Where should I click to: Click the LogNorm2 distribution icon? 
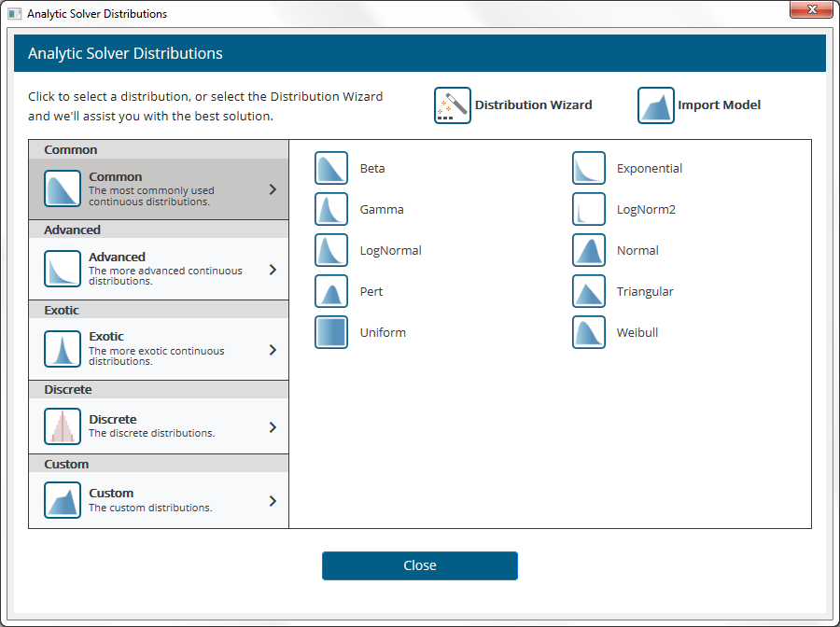589,209
